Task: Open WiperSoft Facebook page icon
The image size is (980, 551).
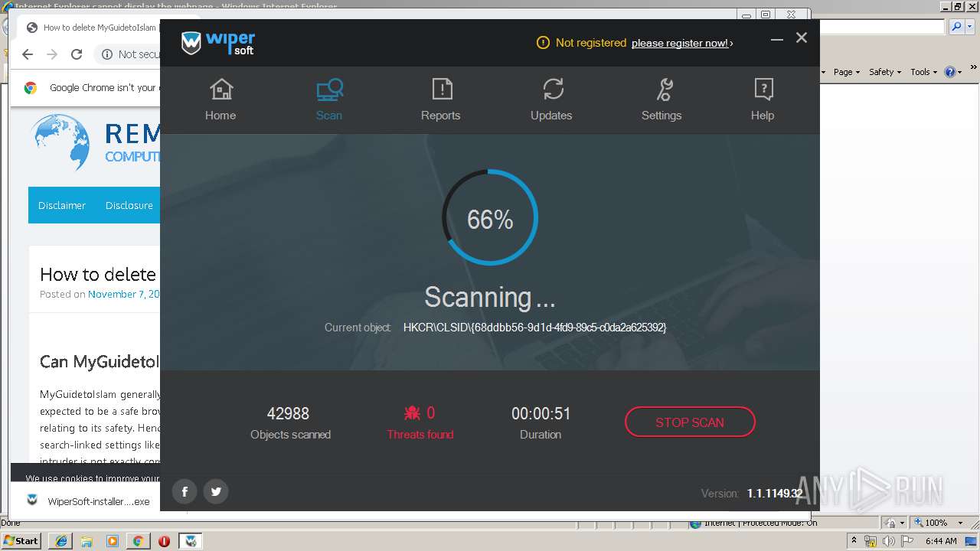Action: 185,491
